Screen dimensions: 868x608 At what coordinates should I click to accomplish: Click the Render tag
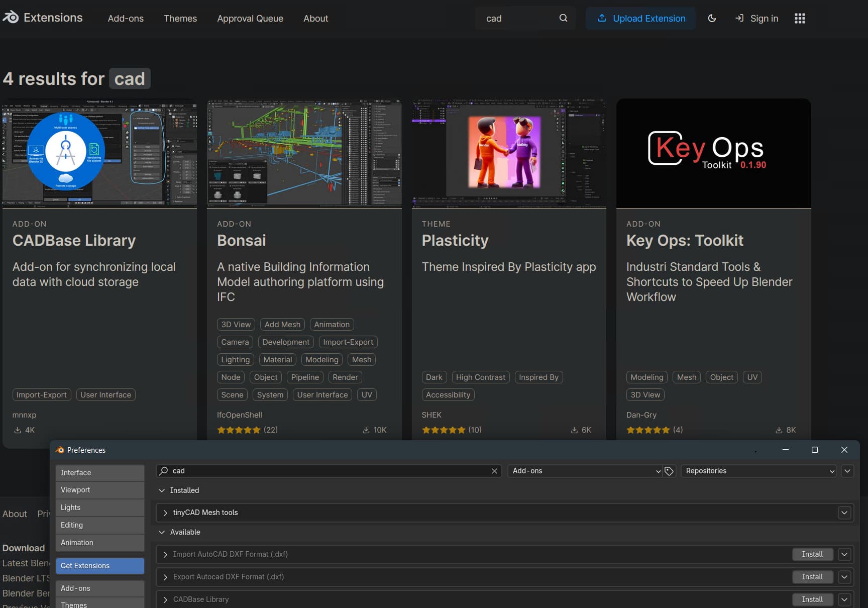345,377
